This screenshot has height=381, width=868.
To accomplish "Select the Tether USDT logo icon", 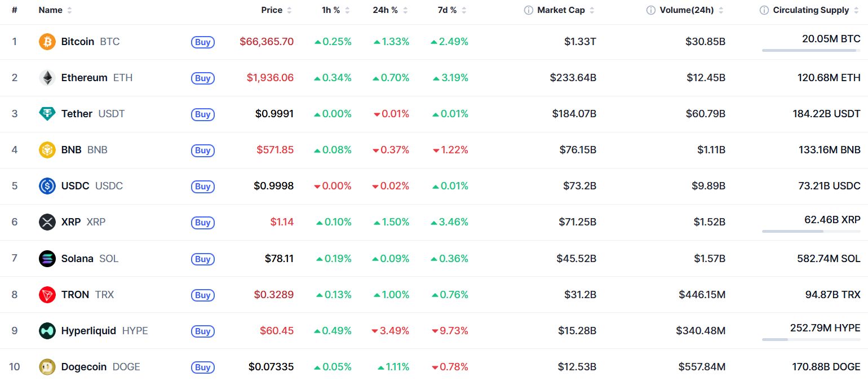I will coord(47,114).
